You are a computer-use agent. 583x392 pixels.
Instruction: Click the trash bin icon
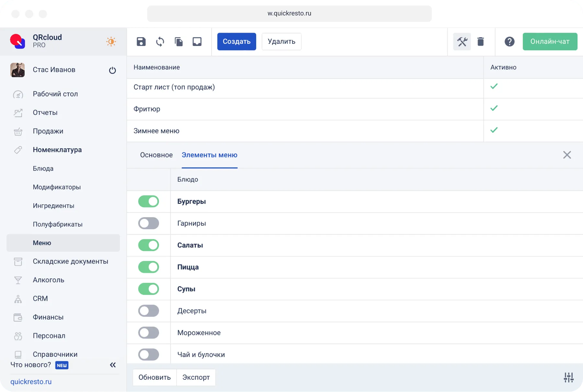481,41
